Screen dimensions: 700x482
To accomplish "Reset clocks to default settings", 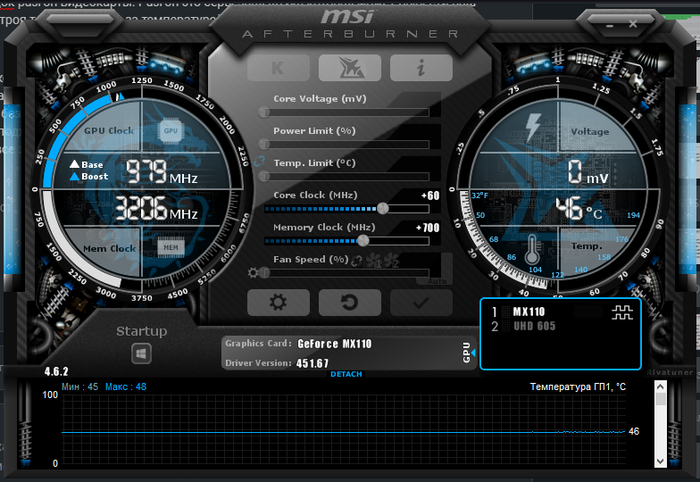I will coord(349,302).
